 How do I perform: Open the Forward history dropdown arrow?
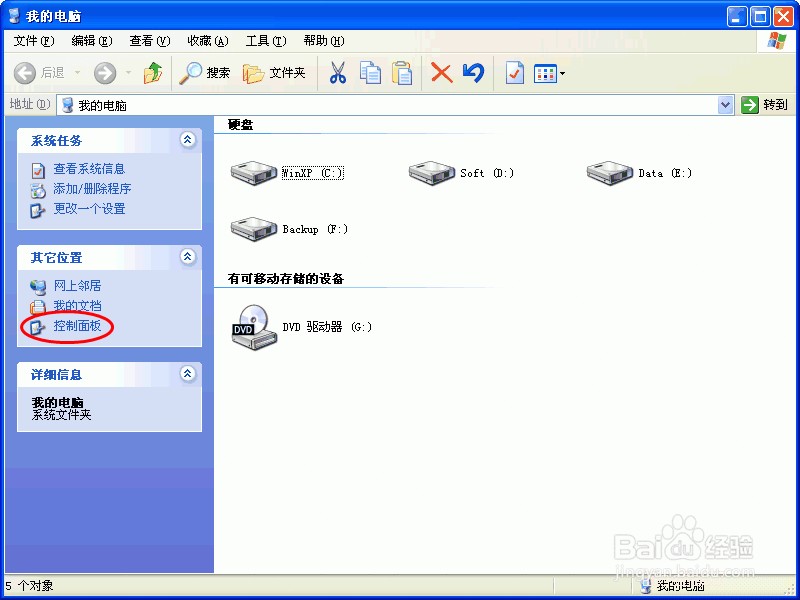[x=129, y=73]
